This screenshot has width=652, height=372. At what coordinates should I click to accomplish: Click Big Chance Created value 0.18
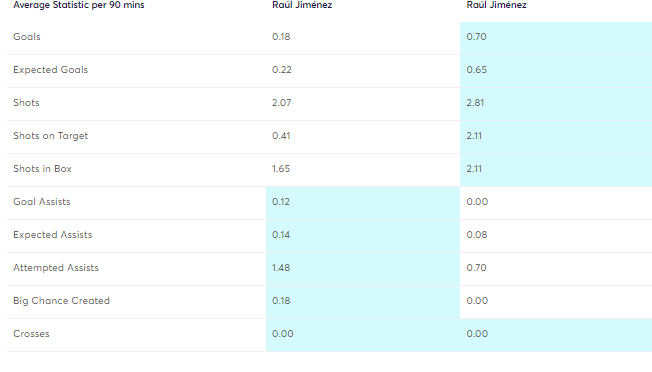pyautogui.click(x=281, y=301)
